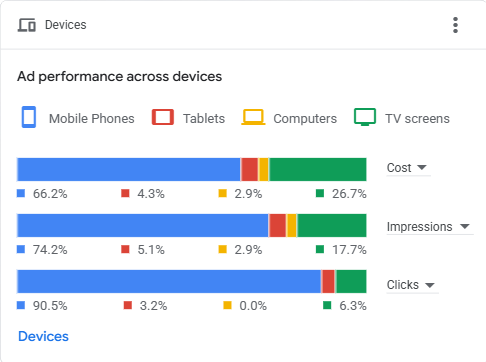Click blue mobile segment in Cost bar
Viewport: 486px width, 362px height.
tap(129, 170)
